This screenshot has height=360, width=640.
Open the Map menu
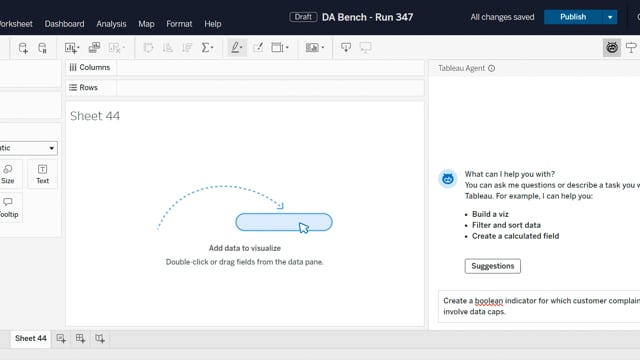click(146, 24)
